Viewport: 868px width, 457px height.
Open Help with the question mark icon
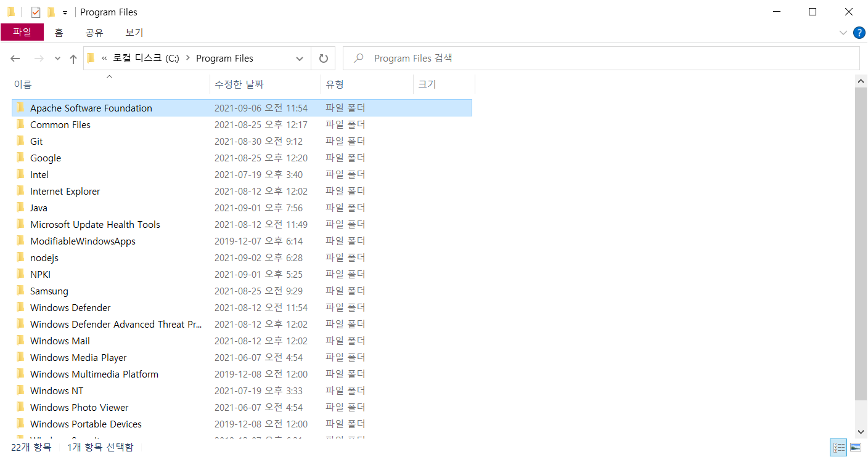[x=859, y=33]
